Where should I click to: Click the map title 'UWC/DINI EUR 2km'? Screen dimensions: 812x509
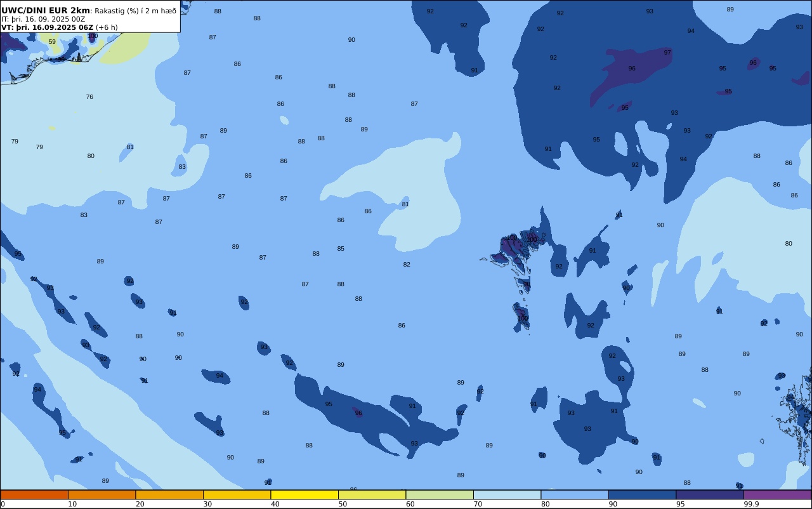(46, 11)
